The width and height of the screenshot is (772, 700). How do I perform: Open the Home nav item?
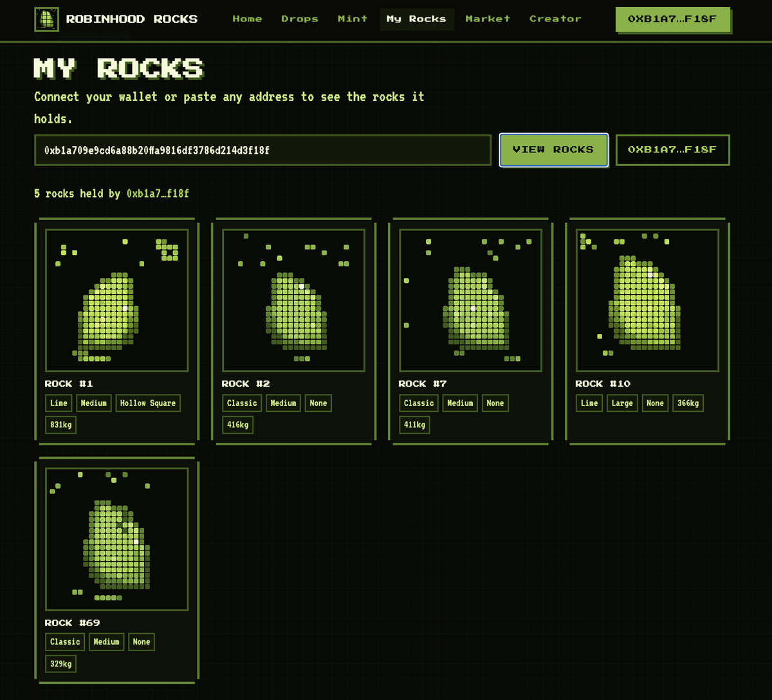pyautogui.click(x=247, y=19)
